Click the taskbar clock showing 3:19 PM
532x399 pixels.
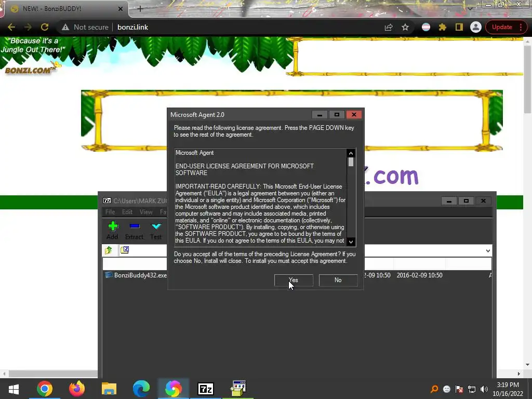[508, 389]
